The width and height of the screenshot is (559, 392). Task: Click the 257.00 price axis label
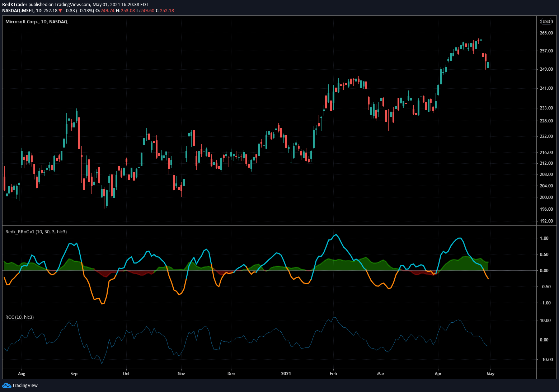coord(546,51)
